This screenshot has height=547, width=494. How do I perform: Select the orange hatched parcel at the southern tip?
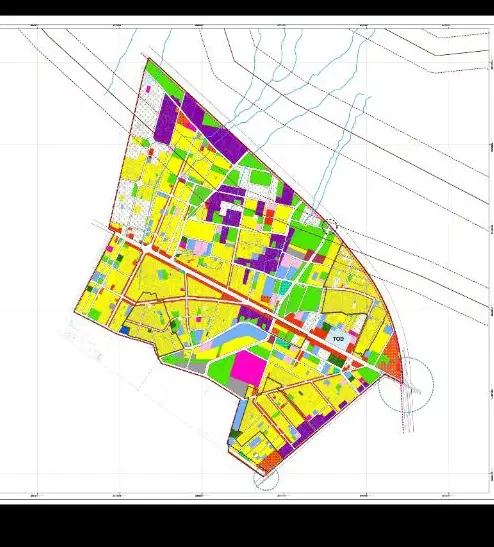[x=271, y=461]
